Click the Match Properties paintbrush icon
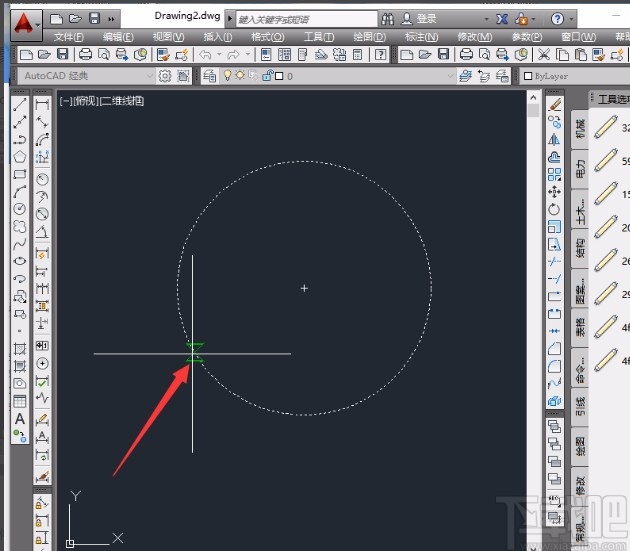Viewport: 630px width, 551px height. click(163, 54)
